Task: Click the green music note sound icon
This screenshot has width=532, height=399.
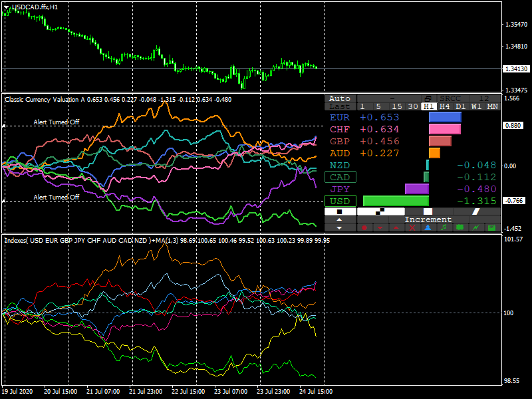Action: point(444,228)
